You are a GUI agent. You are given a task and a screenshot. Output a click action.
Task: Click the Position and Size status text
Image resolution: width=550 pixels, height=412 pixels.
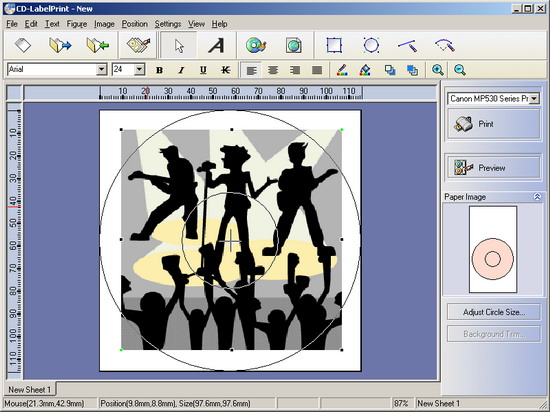(x=175, y=403)
